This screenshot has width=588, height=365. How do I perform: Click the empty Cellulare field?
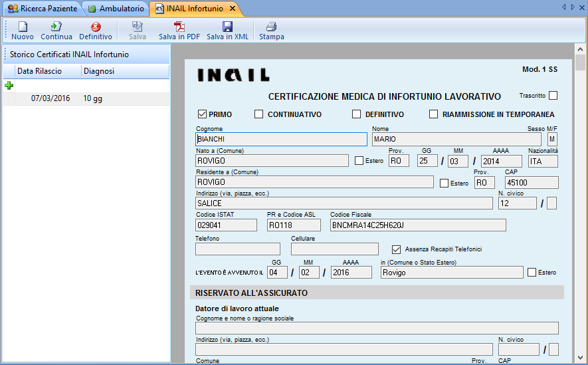coord(334,249)
